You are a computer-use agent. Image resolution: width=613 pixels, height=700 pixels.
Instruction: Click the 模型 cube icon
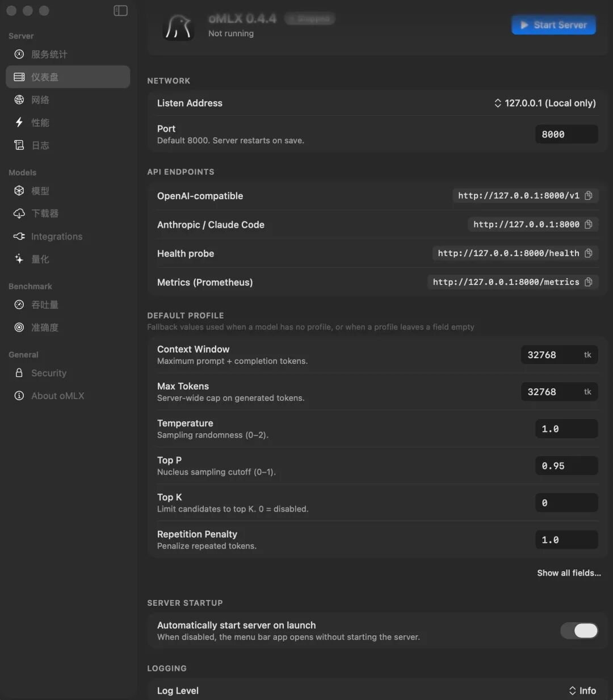click(19, 191)
